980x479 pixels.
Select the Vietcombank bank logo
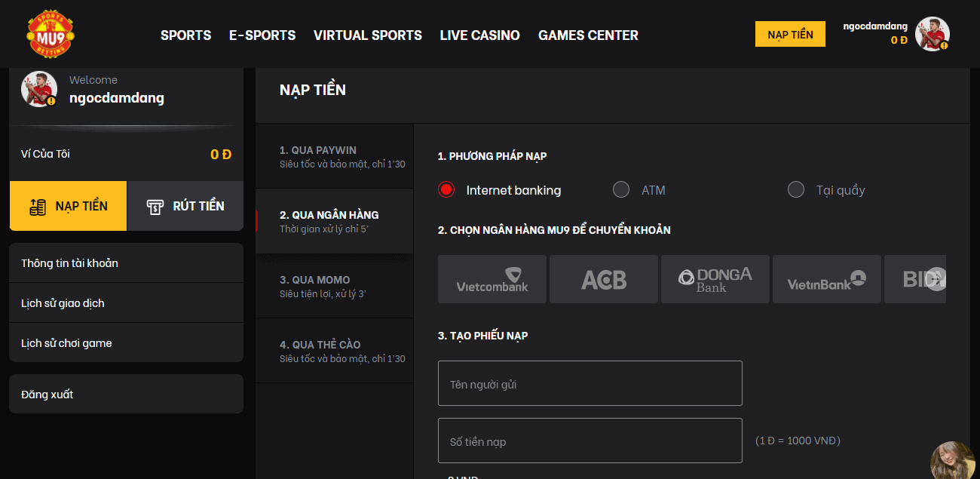tap(492, 279)
